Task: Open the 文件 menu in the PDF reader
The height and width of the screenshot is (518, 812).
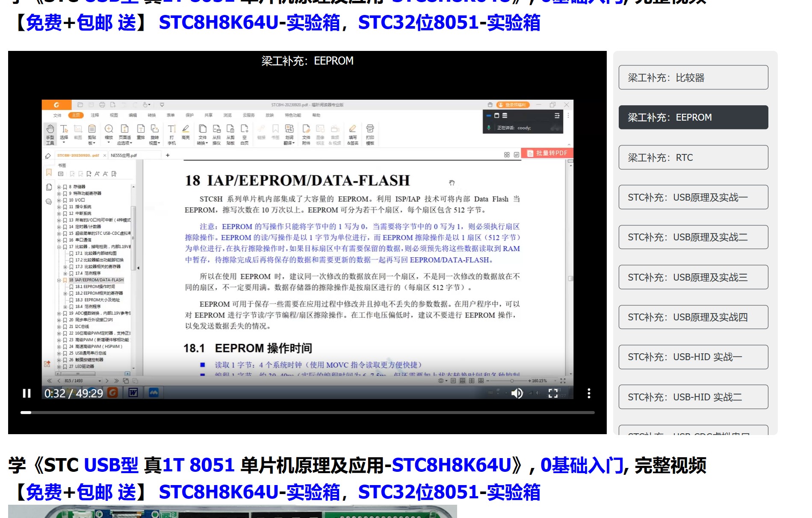Action: (x=57, y=115)
